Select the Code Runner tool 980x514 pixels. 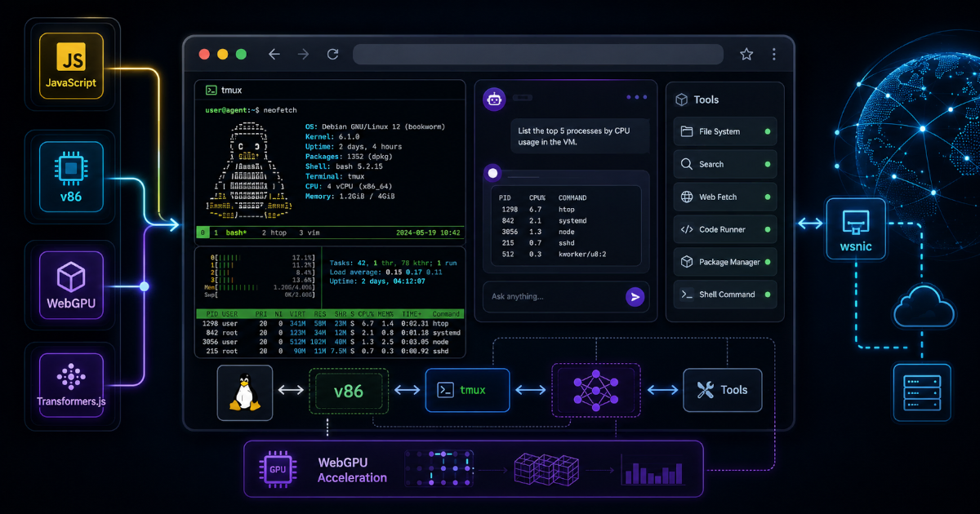tap(725, 229)
